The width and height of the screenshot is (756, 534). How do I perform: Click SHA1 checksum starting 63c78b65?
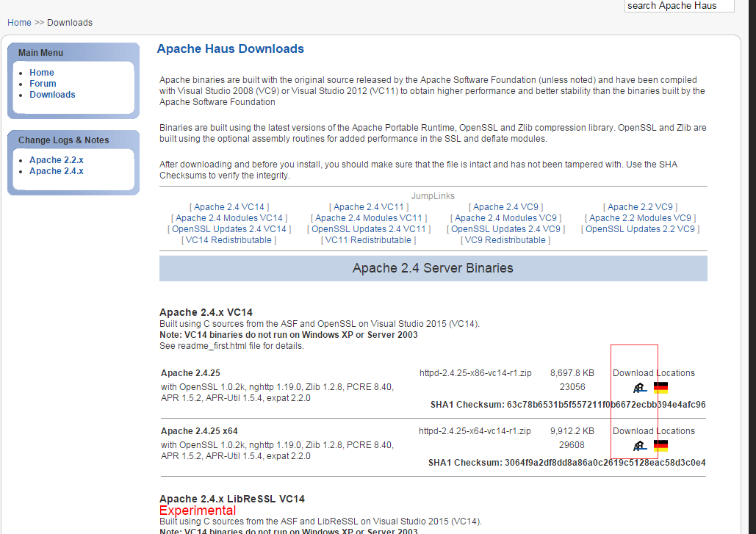[606, 404]
